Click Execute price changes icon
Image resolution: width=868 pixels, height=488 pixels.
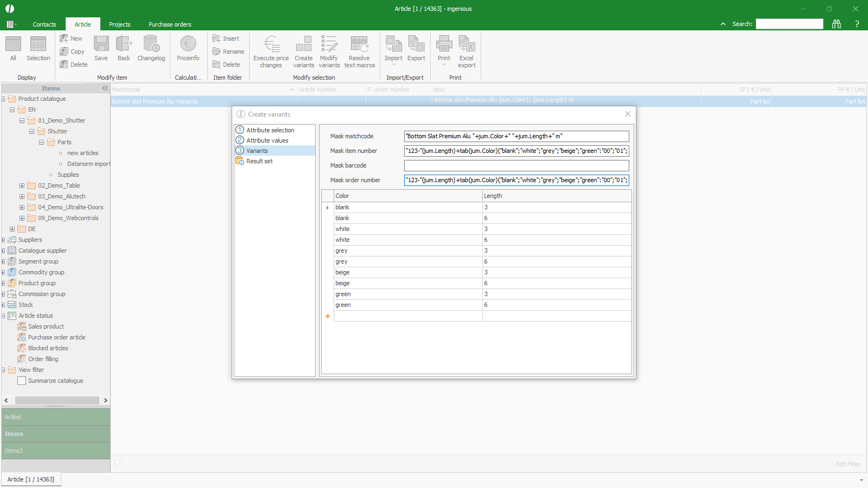271,44
